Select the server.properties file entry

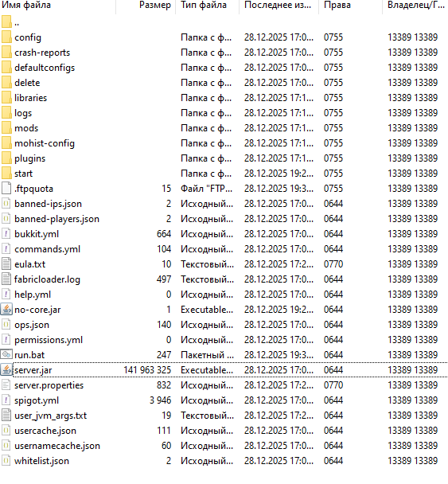[x=224, y=384]
